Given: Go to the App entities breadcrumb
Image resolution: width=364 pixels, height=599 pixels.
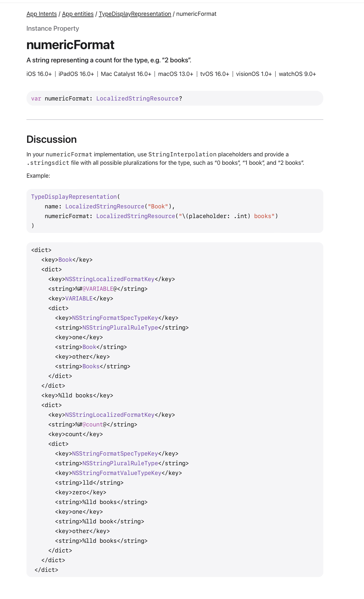Looking at the screenshot, I should pyautogui.click(x=77, y=14).
